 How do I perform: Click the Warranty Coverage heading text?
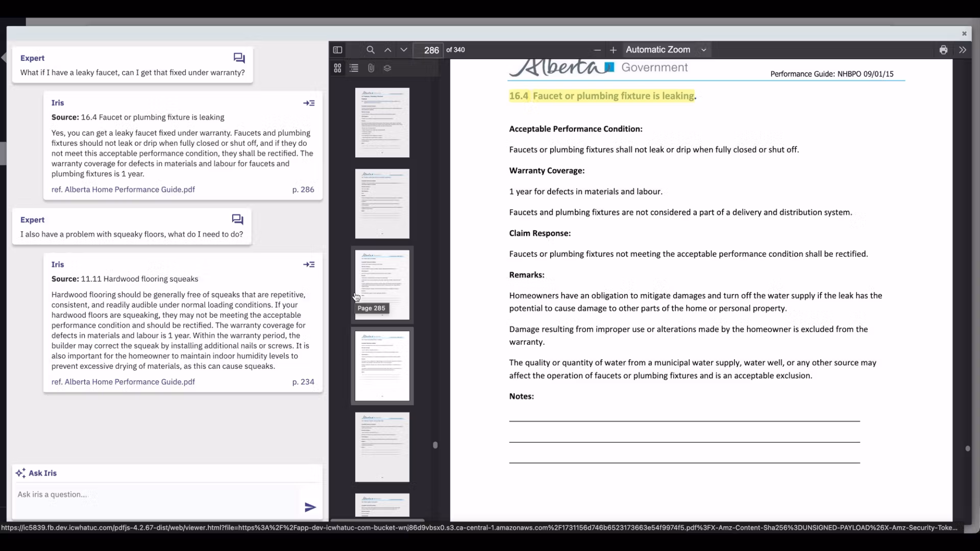coord(547,170)
